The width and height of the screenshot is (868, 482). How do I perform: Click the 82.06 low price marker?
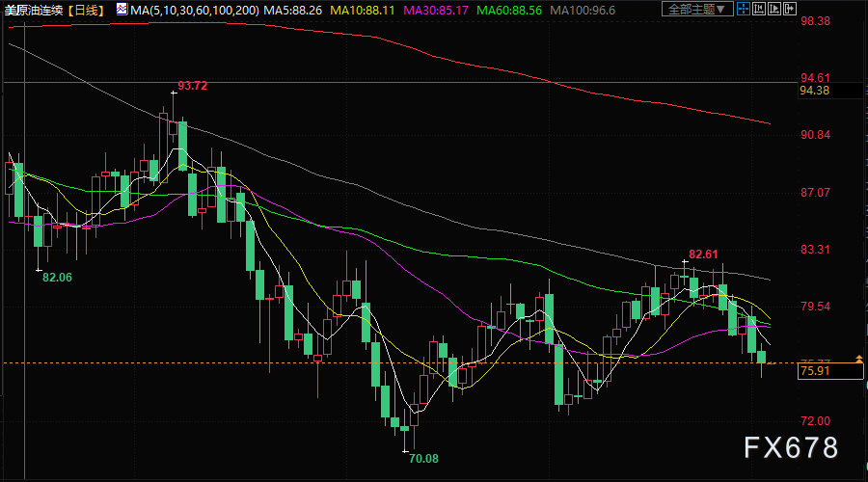pos(57,278)
